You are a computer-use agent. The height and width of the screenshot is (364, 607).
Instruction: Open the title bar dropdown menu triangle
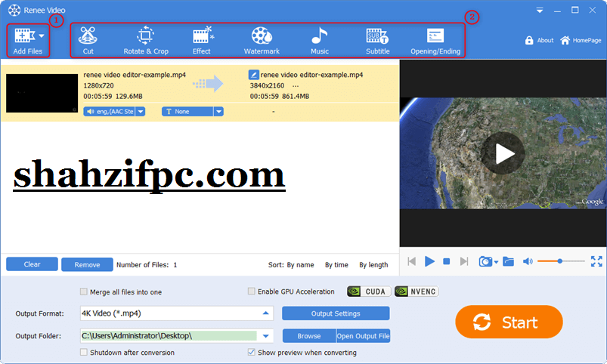pyautogui.click(x=539, y=11)
